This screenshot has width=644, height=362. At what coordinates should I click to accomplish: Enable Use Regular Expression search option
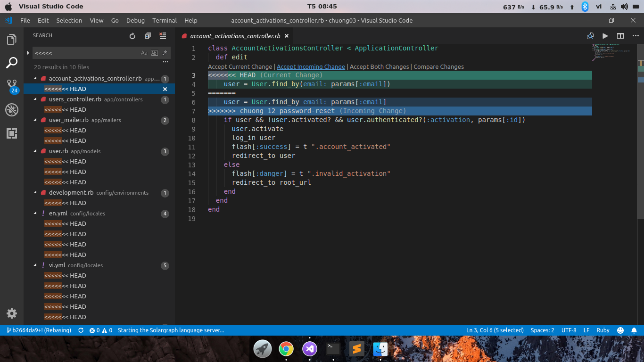coord(165,53)
